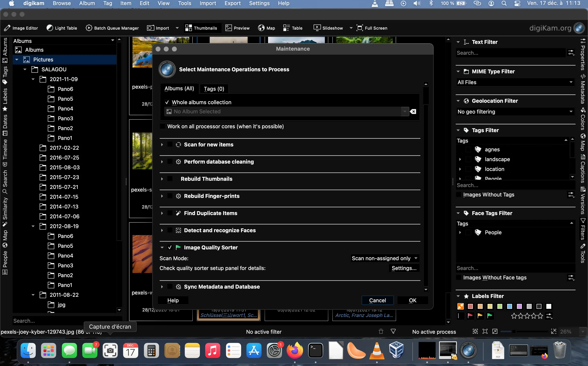Switch to Preview mode in the toolbar
This screenshot has height=366, width=588.
click(x=237, y=28)
